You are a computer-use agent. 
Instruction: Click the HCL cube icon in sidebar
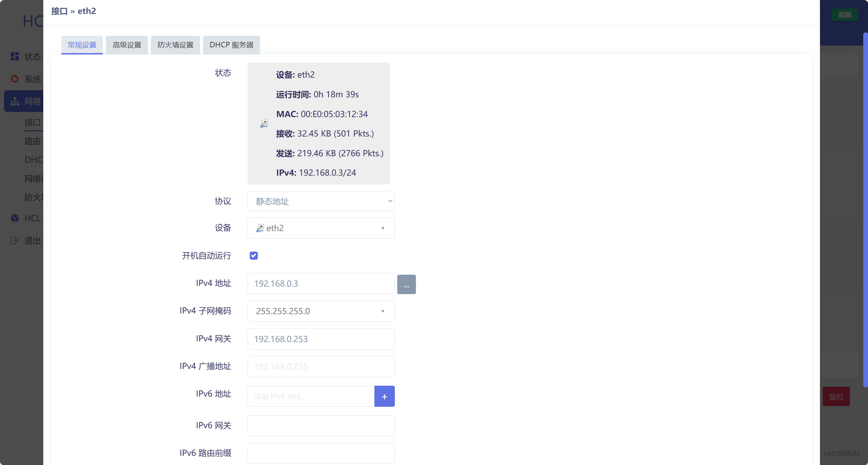click(x=15, y=218)
